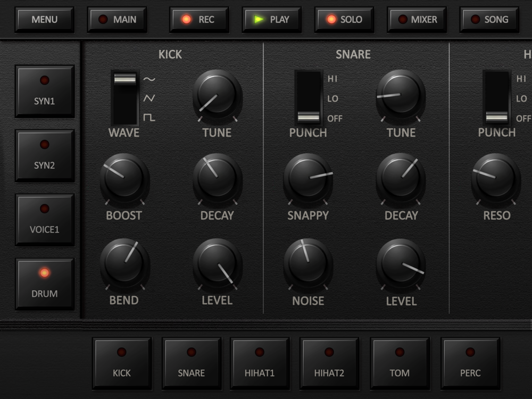
Task: Open the MENU
Action: click(45, 20)
